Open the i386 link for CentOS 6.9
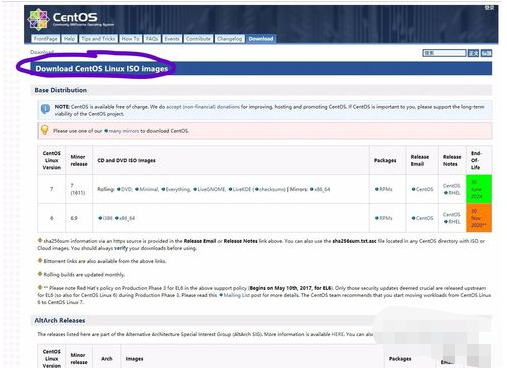 [105, 218]
